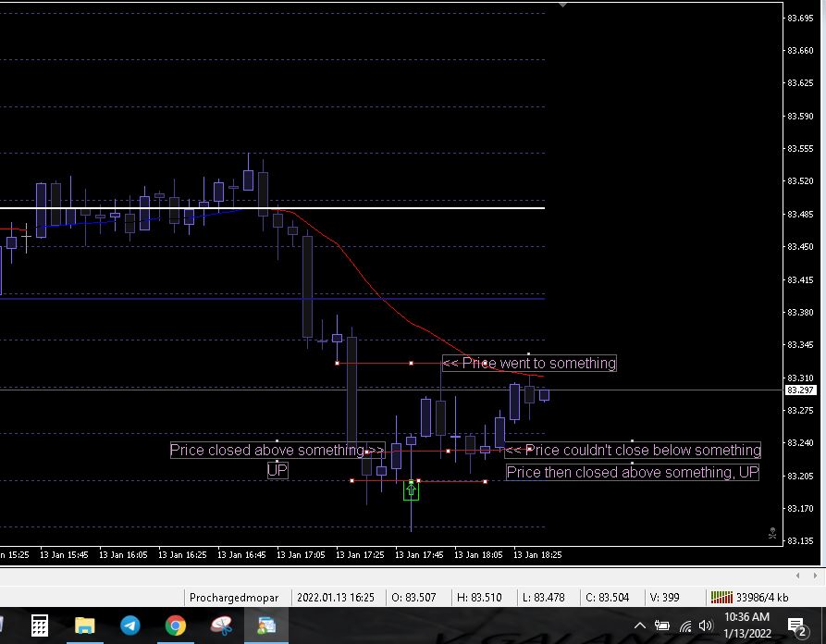Select the standalone 'UP' text label
Image resolution: width=826 pixels, height=644 pixels.
pos(277,471)
